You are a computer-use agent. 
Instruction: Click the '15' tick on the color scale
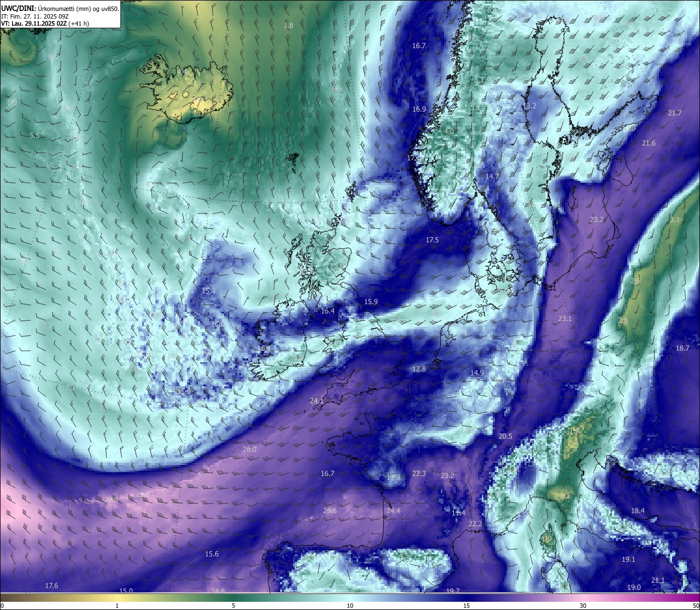[466, 606]
